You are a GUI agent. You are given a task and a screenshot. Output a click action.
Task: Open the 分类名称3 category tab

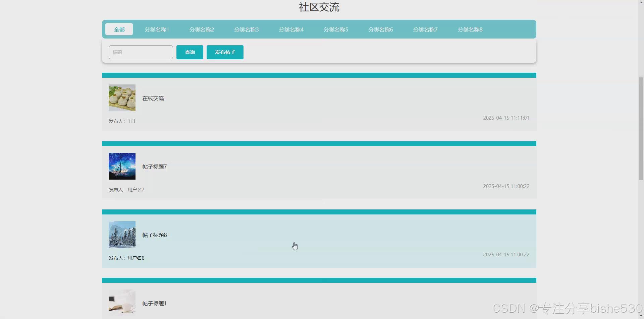[246, 29]
